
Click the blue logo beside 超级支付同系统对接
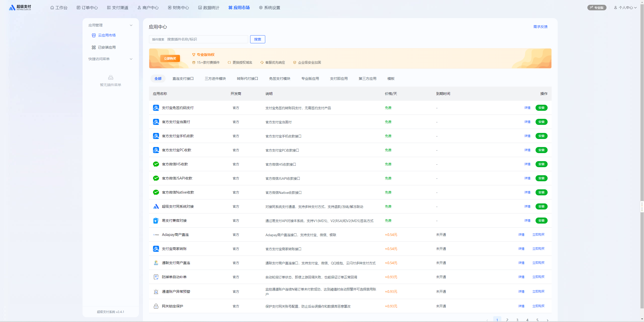coord(156,206)
